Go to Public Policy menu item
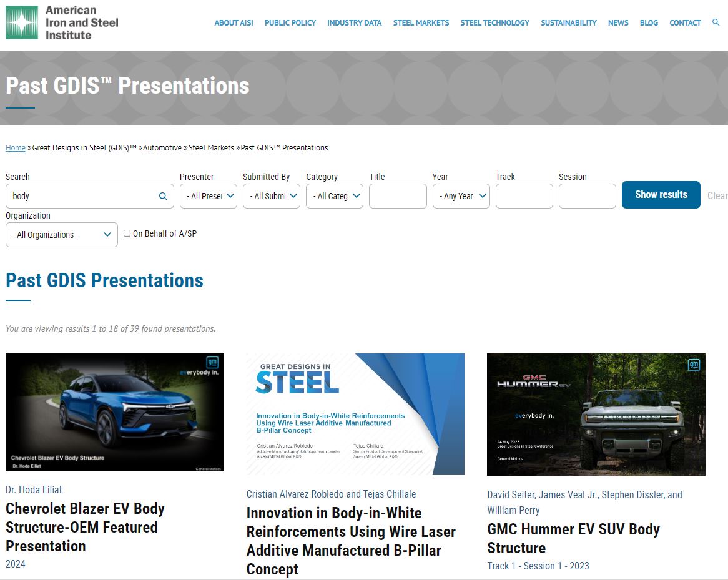 pos(290,22)
